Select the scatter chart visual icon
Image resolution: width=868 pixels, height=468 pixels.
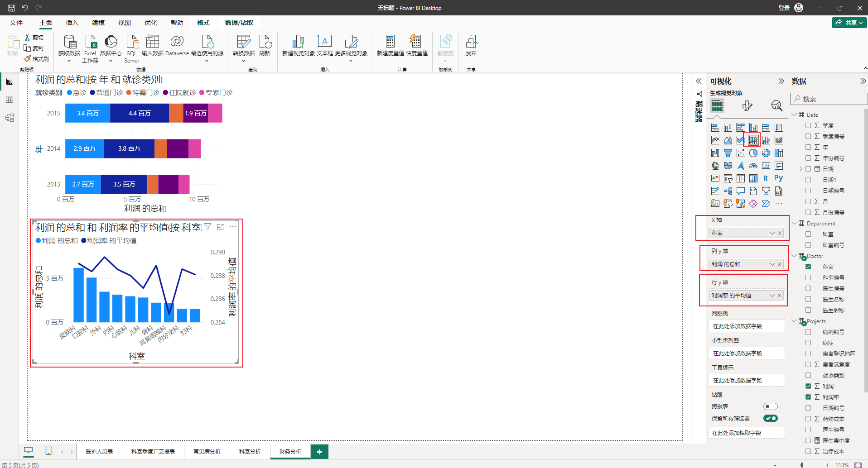point(740,153)
